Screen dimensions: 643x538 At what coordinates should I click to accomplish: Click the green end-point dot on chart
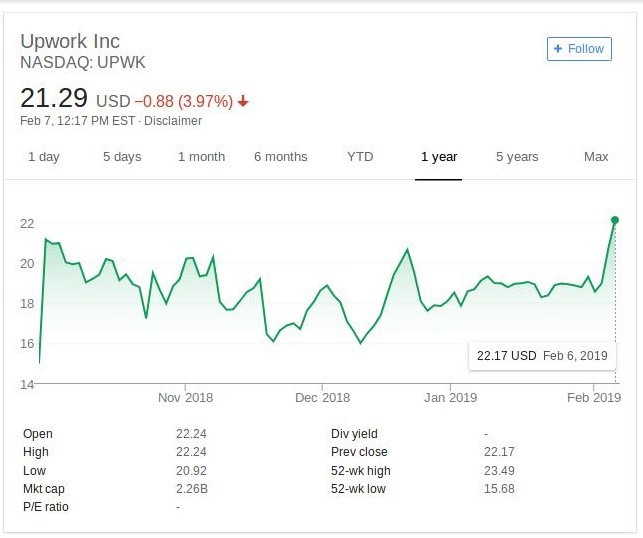click(x=615, y=220)
